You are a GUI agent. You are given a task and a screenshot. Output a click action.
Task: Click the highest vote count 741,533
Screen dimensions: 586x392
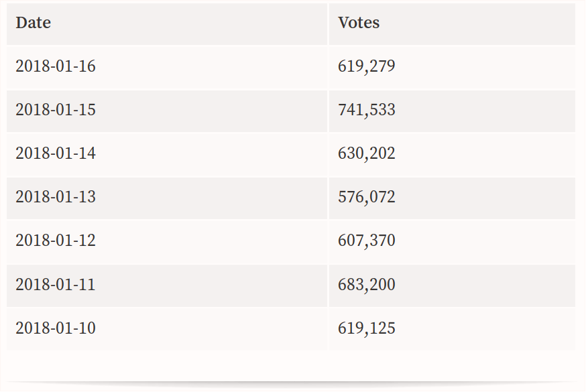tap(366, 110)
